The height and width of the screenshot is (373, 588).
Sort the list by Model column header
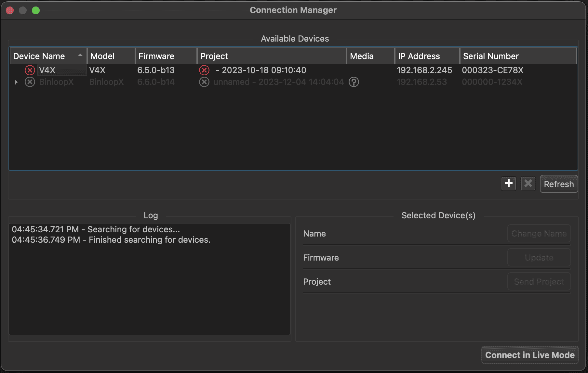(x=111, y=56)
